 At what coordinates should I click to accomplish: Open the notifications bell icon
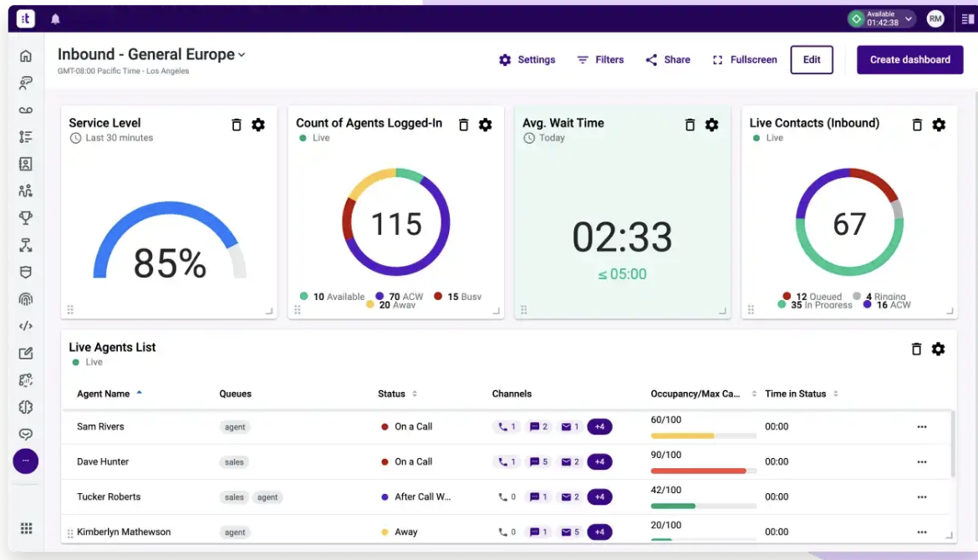55,19
